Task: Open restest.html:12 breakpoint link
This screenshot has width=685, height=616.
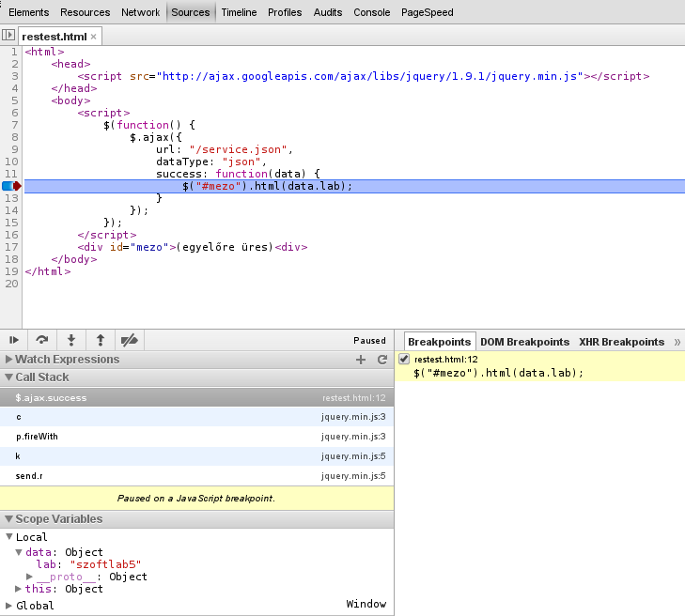Action: [446, 360]
